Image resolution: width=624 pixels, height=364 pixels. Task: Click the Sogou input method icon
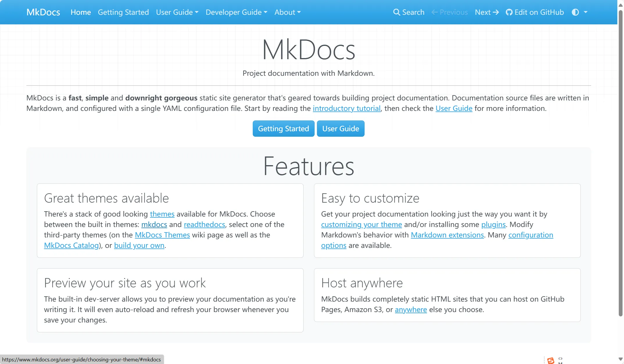[x=551, y=361]
